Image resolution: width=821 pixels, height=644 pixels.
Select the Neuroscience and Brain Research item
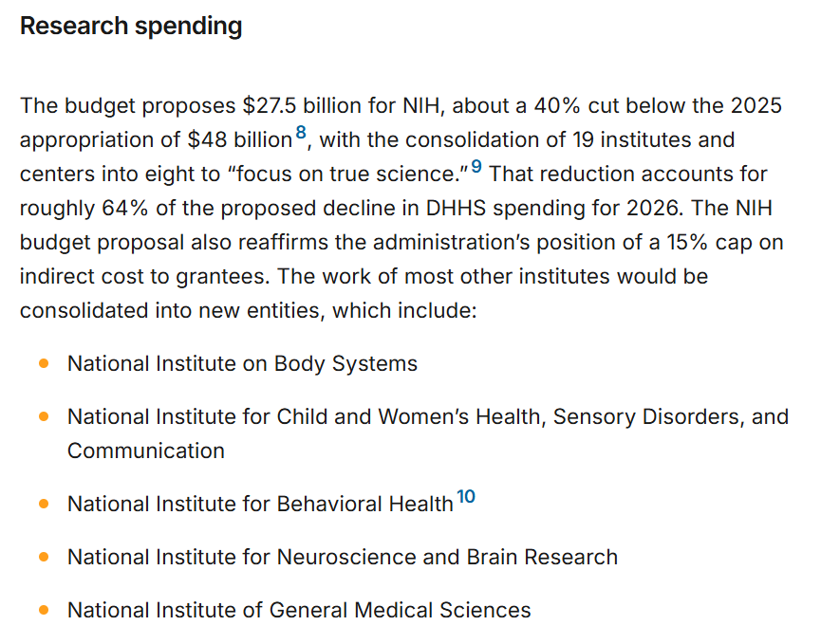pyautogui.click(x=342, y=557)
